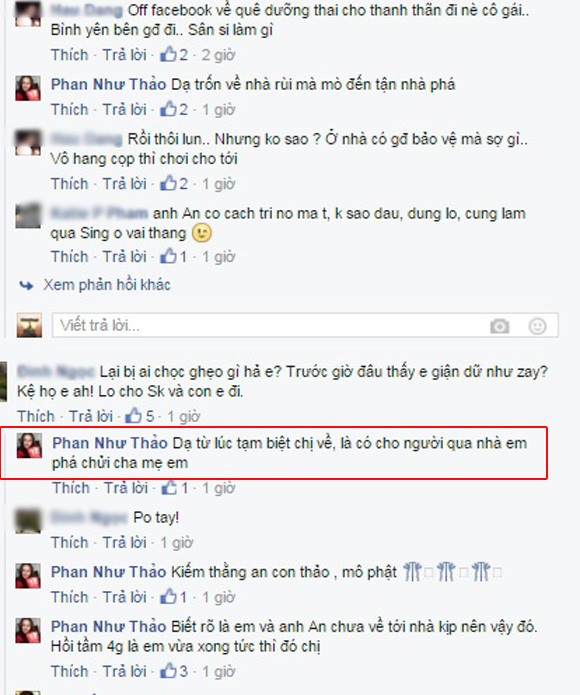Screen dimensions: 580x695
Task: Click 5-likes thumb on 'Lại bị ai chọc ghẹo' comment
Action: coord(140,416)
